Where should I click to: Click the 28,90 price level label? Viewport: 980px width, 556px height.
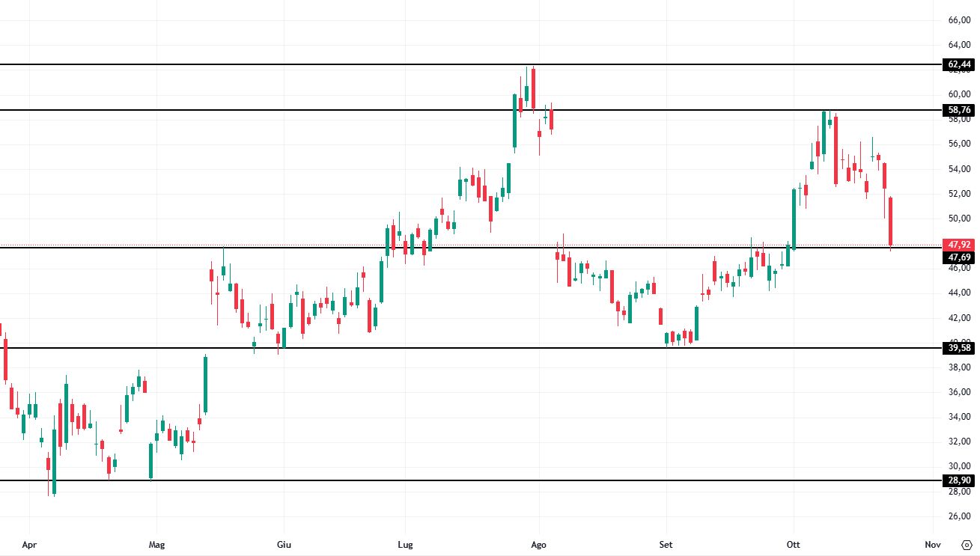(960, 480)
